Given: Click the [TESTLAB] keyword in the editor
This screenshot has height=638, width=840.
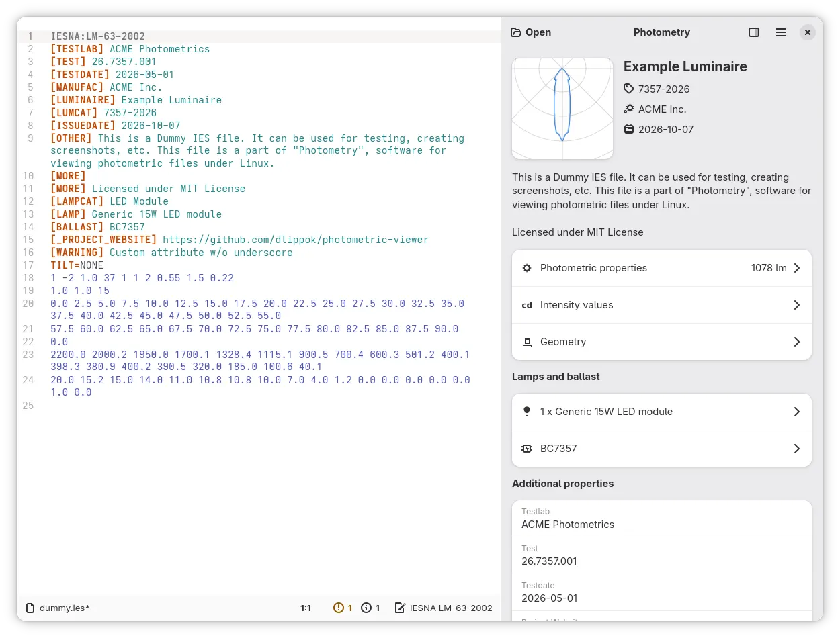Looking at the screenshot, I should (77, 49).
